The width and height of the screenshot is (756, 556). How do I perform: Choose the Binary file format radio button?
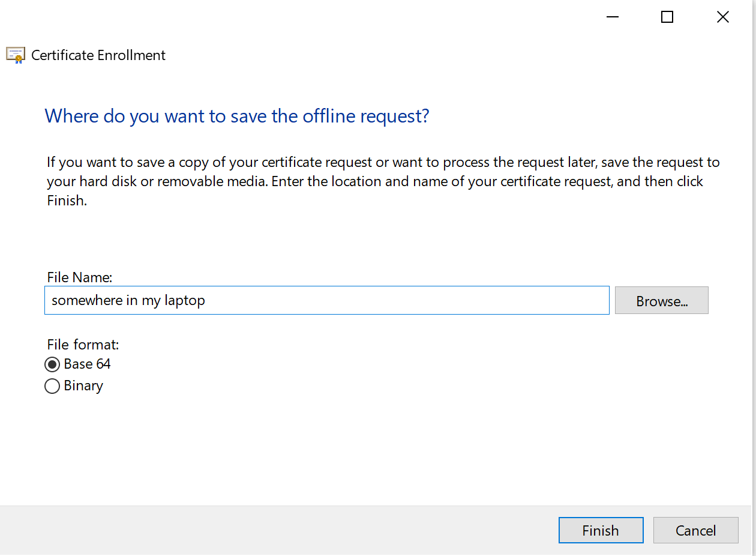[52, 386]
